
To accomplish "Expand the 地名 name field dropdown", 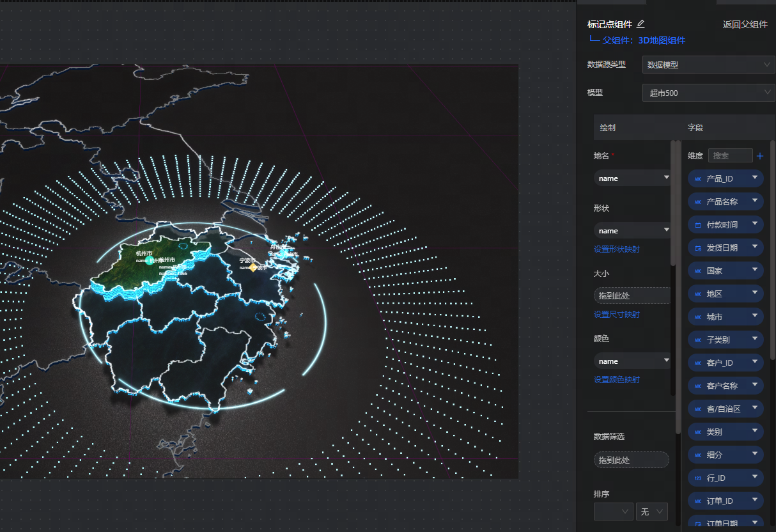I will coord(666,178).
